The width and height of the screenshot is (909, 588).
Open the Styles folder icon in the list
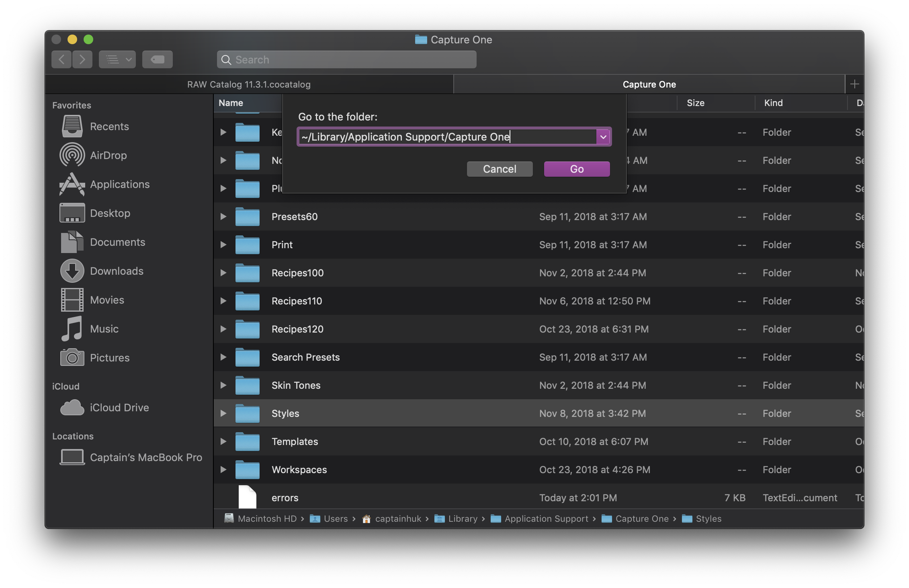[x=247, y=413]
